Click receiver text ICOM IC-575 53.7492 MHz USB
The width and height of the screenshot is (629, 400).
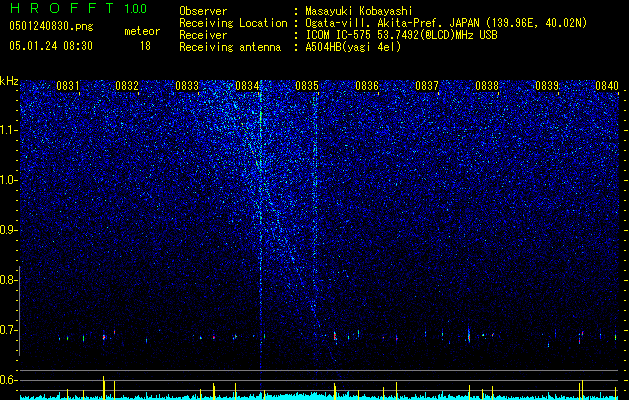(x=401, y=35)
